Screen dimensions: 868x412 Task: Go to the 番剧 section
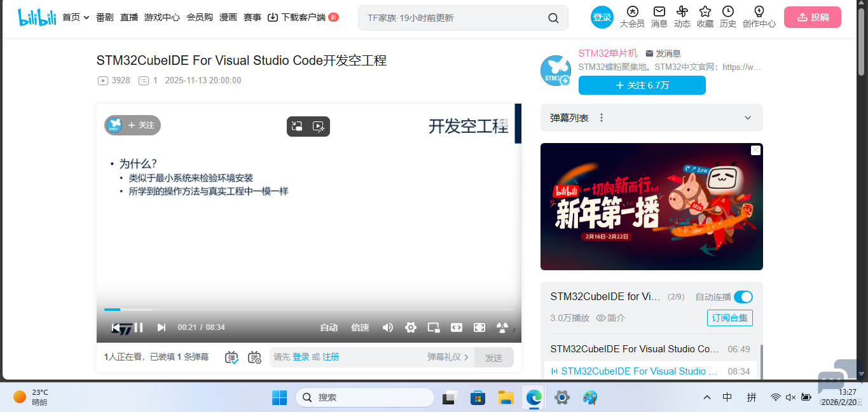tap(104, 17)
